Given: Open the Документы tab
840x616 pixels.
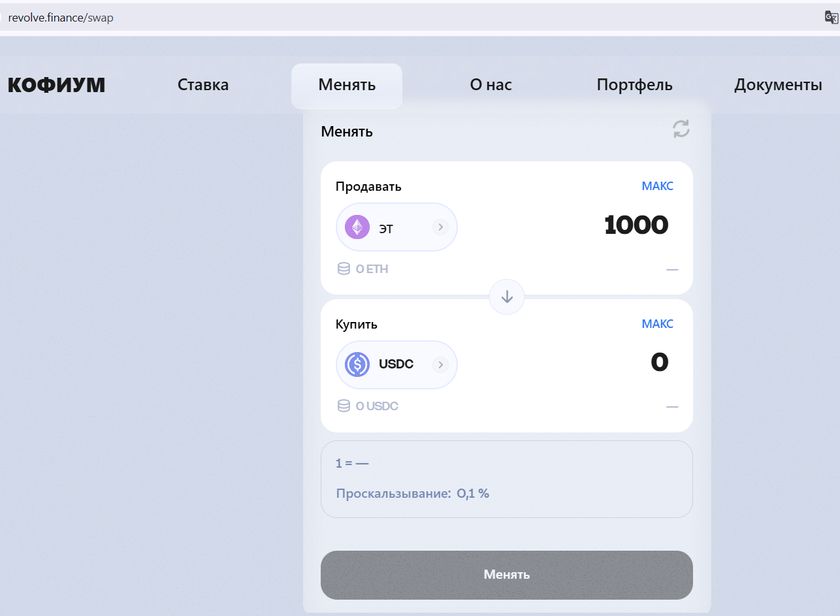Looking at the screenshot, I should pyautogui.click(x=778, y=85).
